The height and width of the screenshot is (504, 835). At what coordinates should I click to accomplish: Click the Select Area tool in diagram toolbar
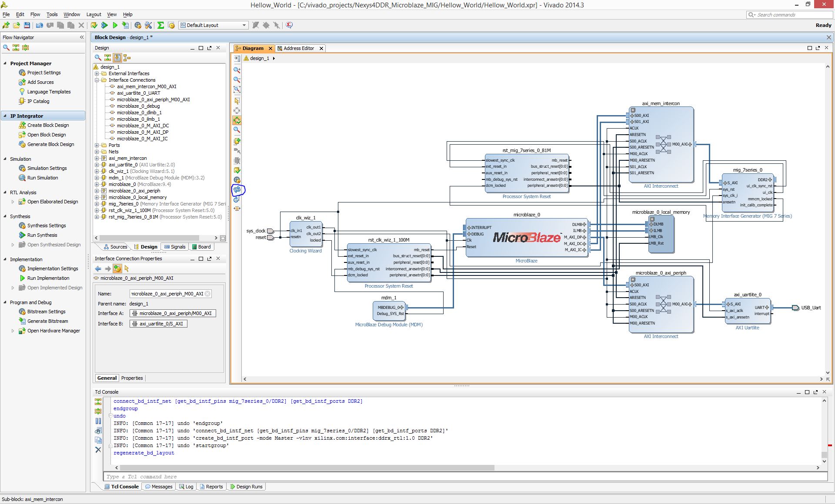[x=237, y=100]
